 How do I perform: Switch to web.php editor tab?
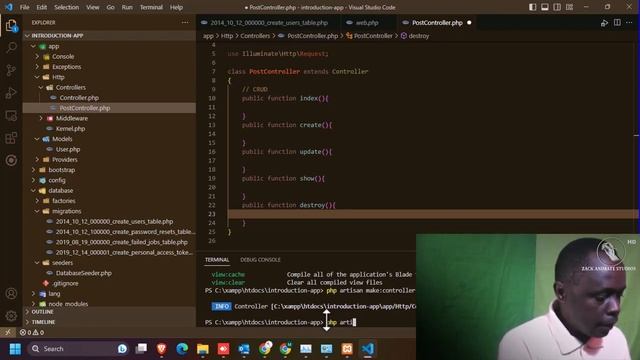(367, 23)
